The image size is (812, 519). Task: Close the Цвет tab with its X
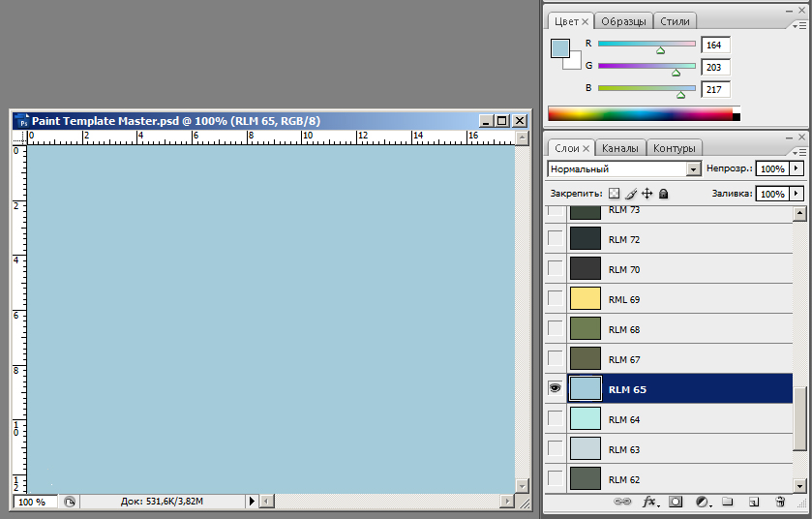point(586,21)
